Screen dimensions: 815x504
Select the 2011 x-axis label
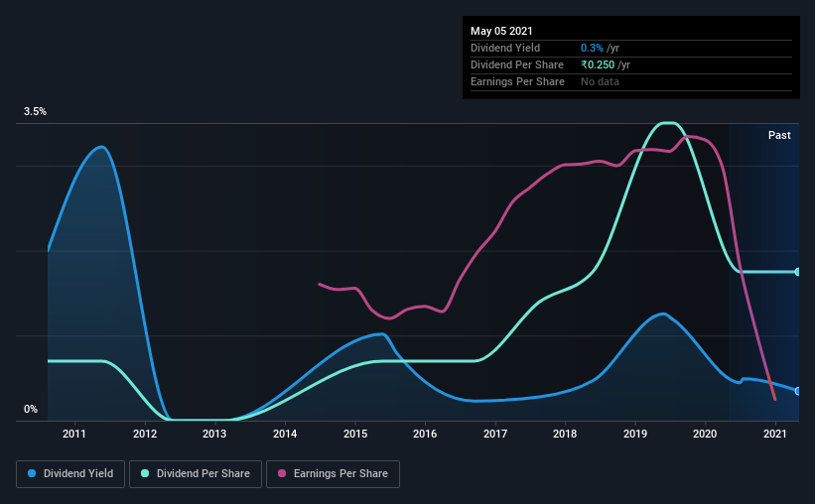click(x=74, y=434)
